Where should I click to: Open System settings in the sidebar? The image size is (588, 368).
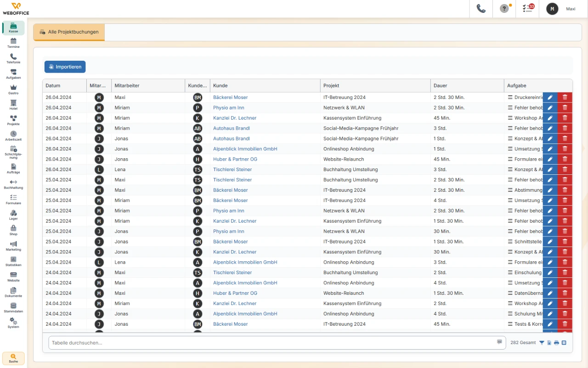(13, 323)
